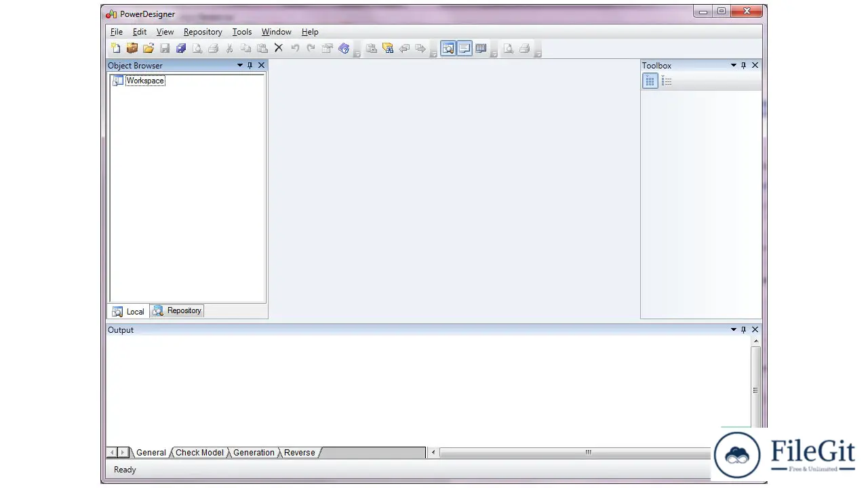Click icon left of binoculars in toolbar

point(372,49)
